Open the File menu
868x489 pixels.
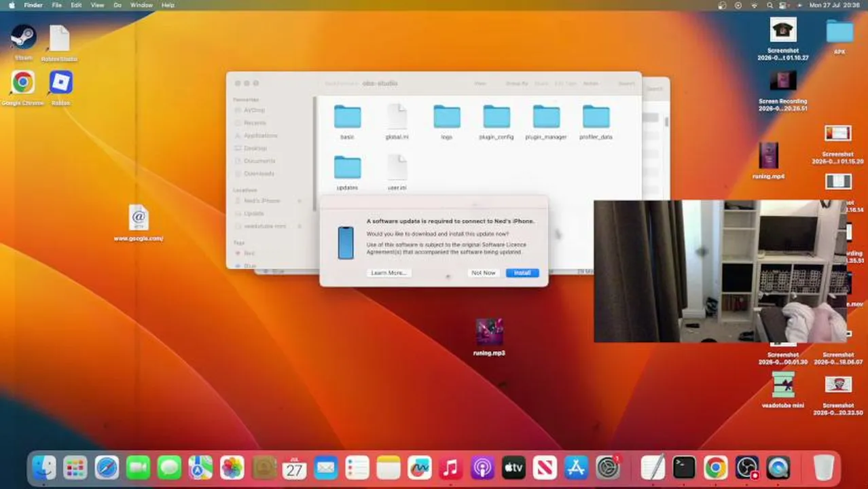(x=57, y=5)
